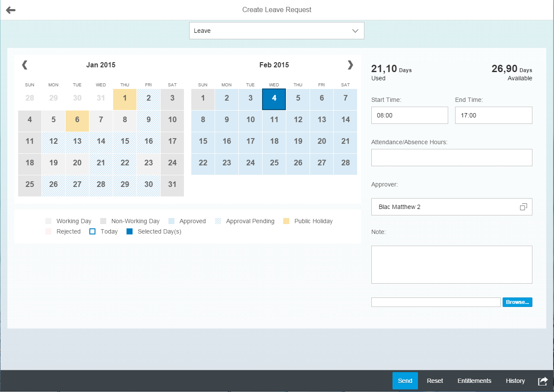Click the Non-Working Day legend swatch

(103, 221)
